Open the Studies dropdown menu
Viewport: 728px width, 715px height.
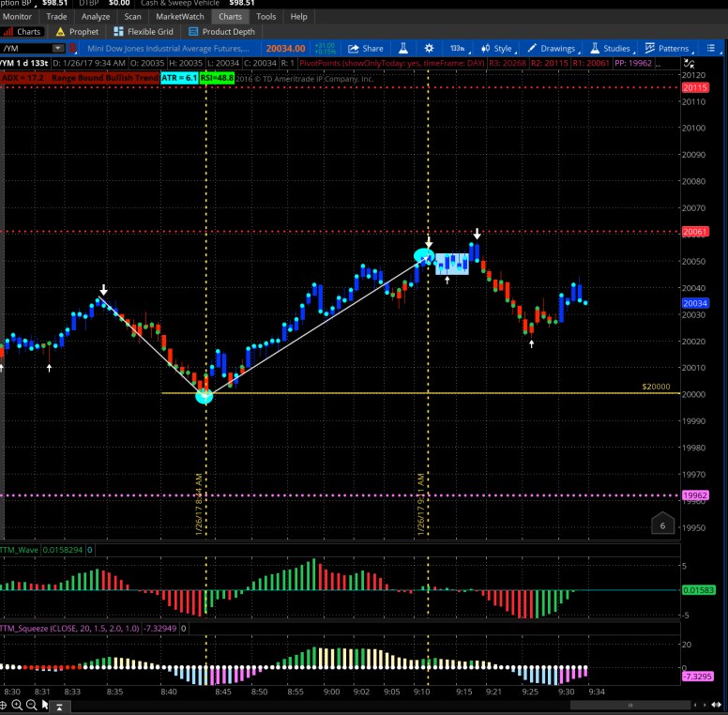pos(610,48)
